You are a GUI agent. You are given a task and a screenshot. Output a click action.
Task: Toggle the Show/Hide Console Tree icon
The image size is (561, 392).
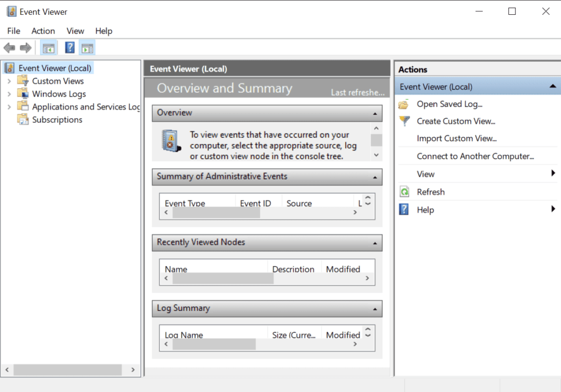[48, 48]
